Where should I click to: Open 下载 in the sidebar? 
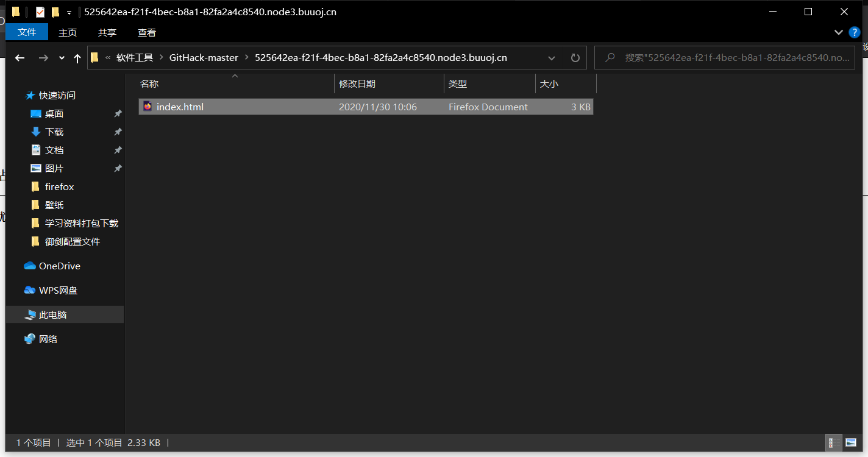point(54,132)
